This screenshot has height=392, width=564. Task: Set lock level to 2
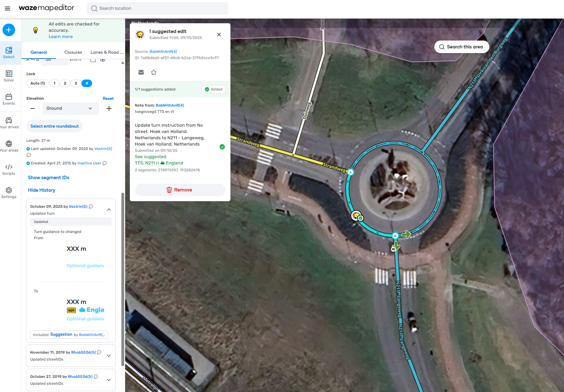click(x=65, y=83)
